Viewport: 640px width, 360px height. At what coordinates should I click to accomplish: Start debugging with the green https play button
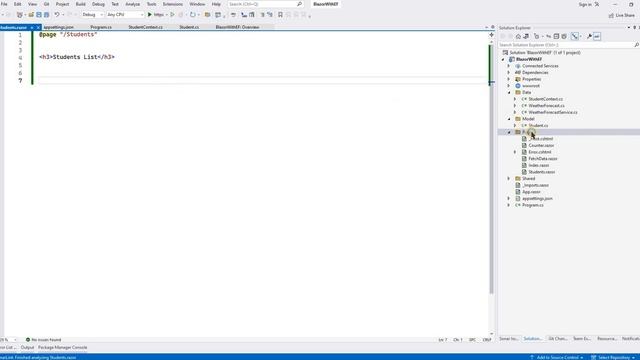tap(156, 15)
